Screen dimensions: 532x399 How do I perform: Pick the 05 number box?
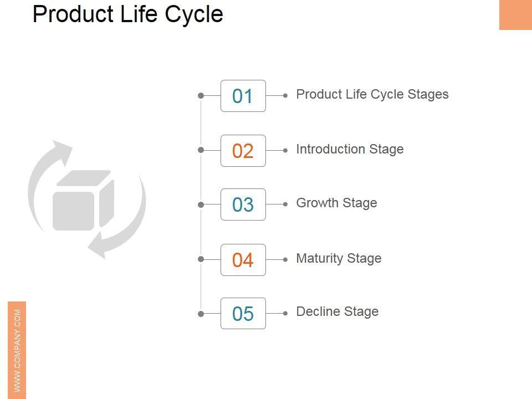243,314
